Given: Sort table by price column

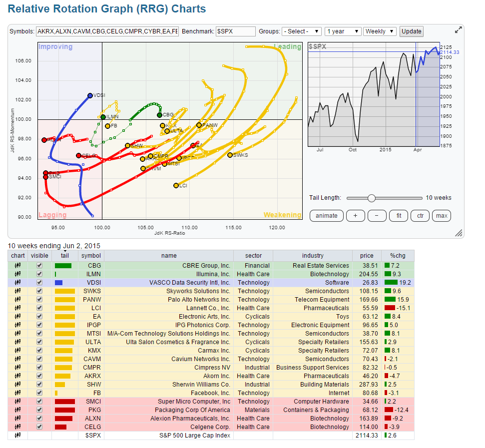Looking at the screenshot, I should [367, 256].
